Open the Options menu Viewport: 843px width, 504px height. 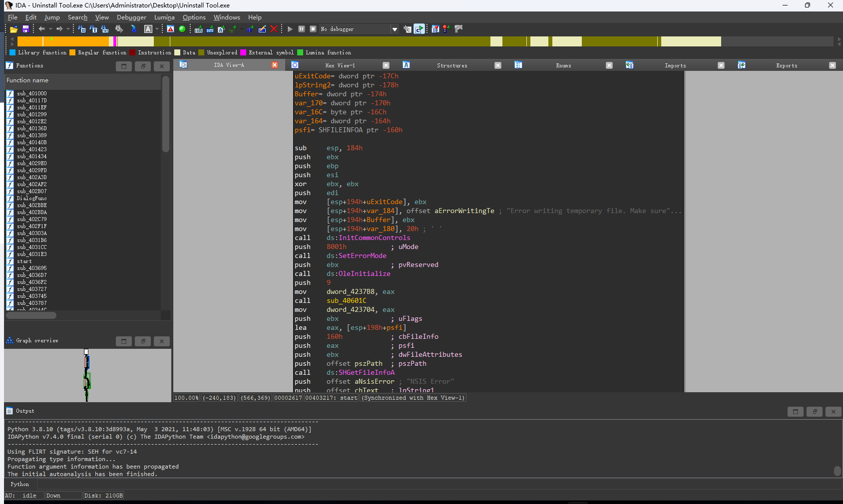click(194, 17)
